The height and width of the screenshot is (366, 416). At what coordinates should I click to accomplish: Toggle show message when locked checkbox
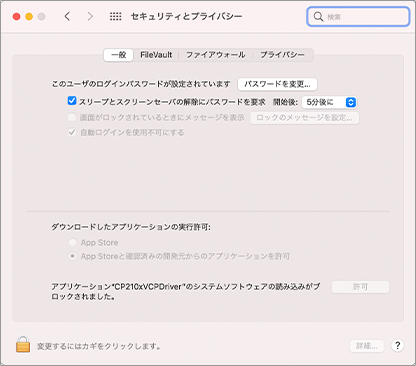(x=72, y=117)
